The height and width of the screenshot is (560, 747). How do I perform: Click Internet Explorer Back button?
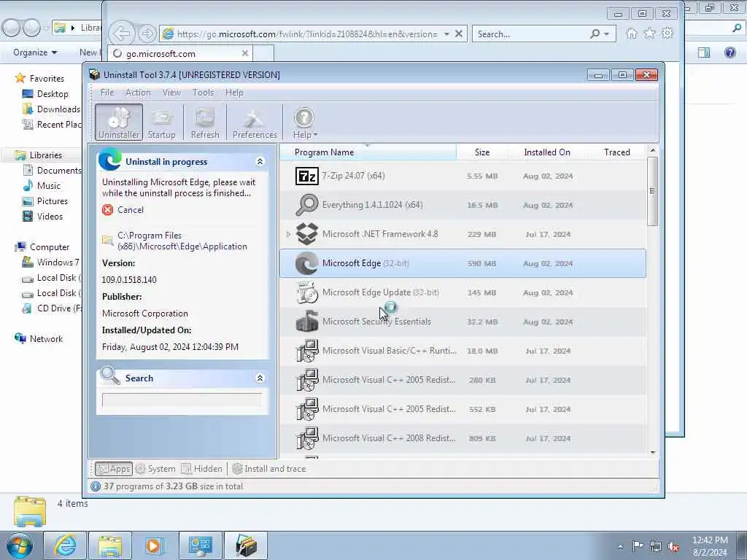pyautogui.click(x=122, y=34)
